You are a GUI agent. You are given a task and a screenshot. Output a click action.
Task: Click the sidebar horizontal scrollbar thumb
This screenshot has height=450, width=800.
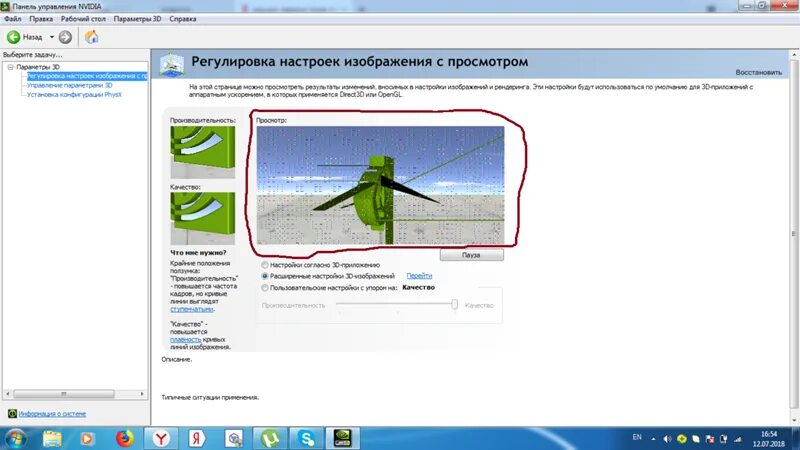(64, 394)
